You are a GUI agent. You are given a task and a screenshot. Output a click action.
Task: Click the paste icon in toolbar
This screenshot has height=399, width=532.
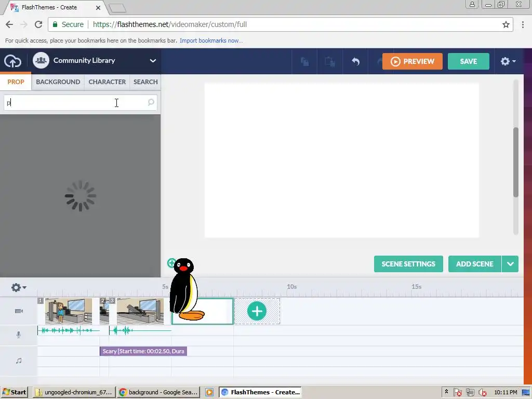point(330,61)
